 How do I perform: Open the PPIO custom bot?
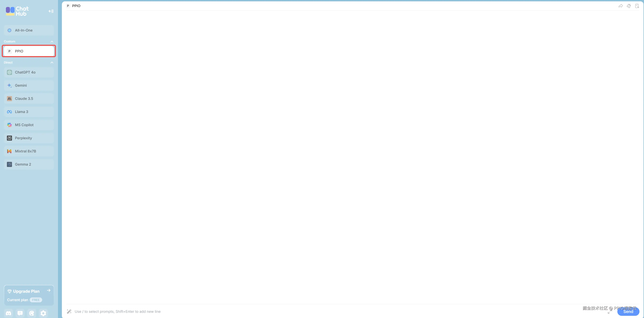click(29, 51)
